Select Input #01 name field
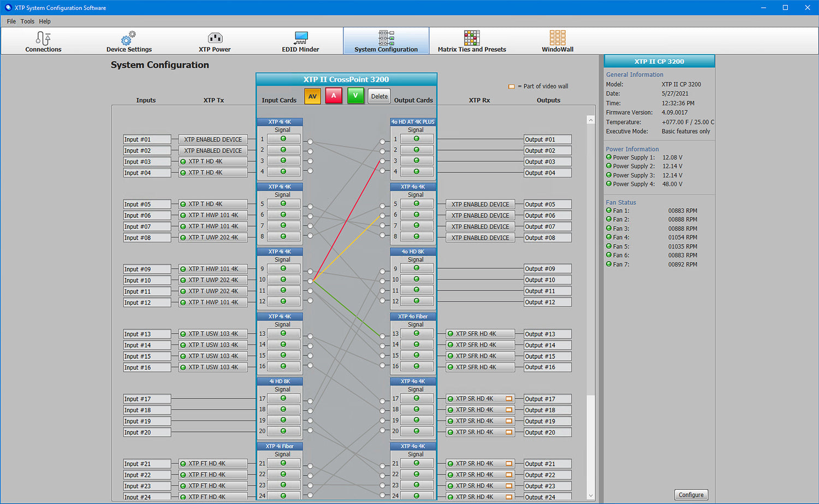This screenshot has height=504, width=819. 147,139
